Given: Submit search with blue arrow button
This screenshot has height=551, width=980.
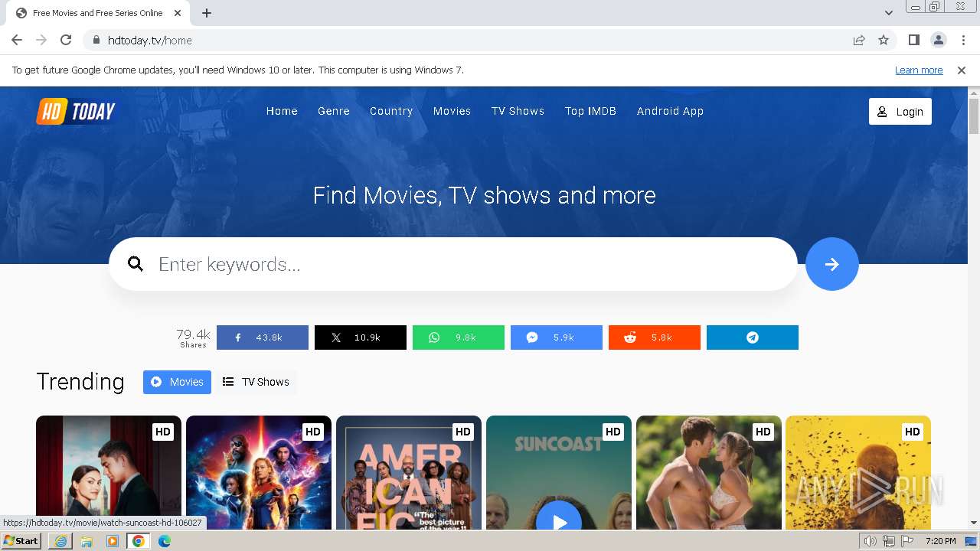Looking at the screenshot, I should (x=831, y=264).
